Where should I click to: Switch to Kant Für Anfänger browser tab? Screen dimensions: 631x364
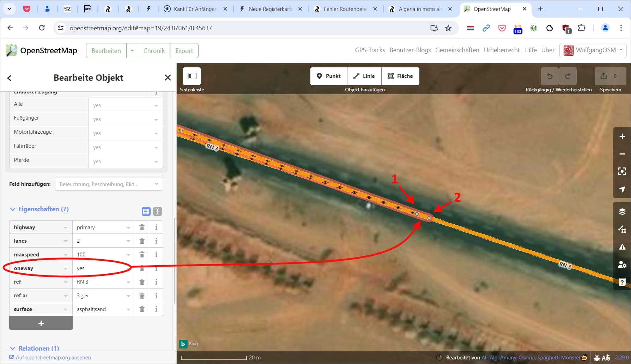[x=195, y=9]
